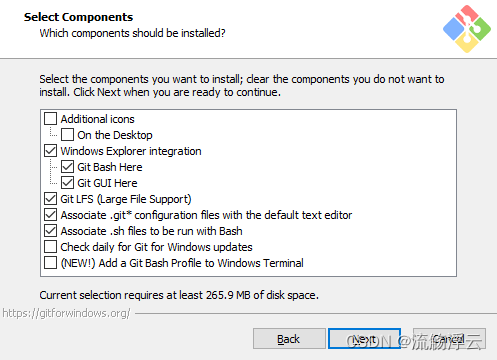Untick the Git GUI Here checkbox

[x=67, y=183]
